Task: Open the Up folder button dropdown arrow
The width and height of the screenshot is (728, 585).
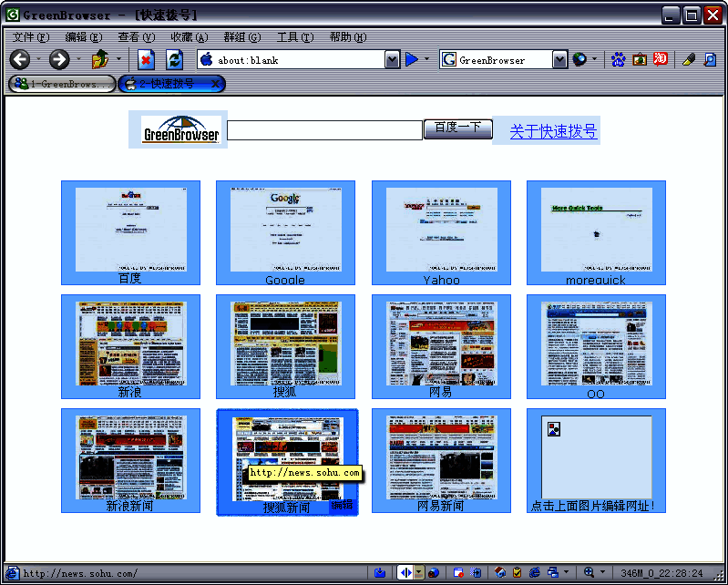Action: pos(118,59)
